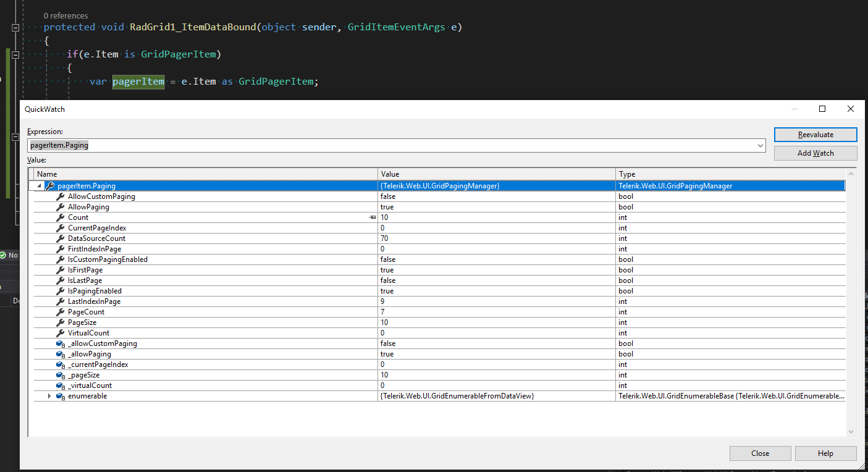The image size is (868, 472).
Task: Collapse the pagerItem.Paging root node
Action: [x=40, y=186]
